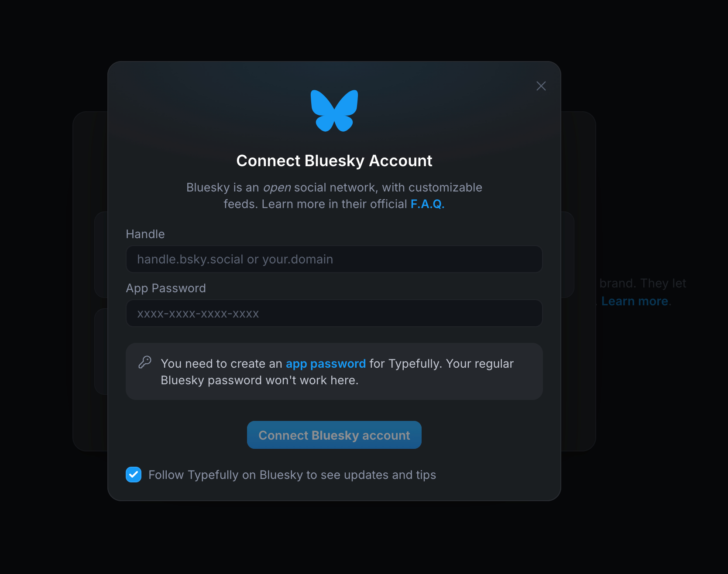Click the blue Bluesky butterfly logo
This screenshot has width=728, height=574.
coord(334,110)
